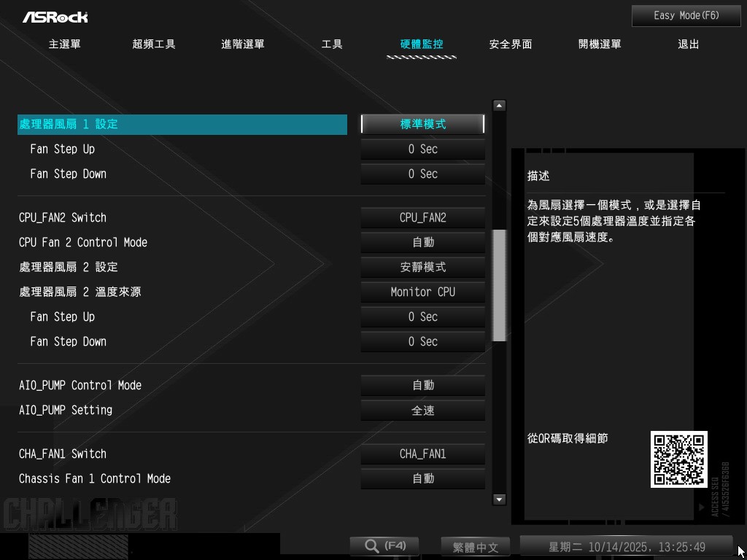
Task: Select the Chassis Fan 1 Control Mode row
Action: coord(95,479)
